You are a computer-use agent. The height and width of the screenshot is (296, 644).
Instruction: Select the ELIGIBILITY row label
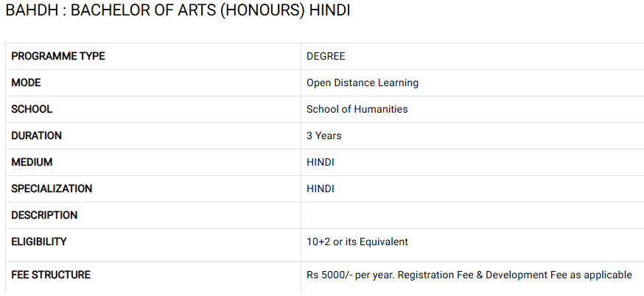tap(39, 242)
